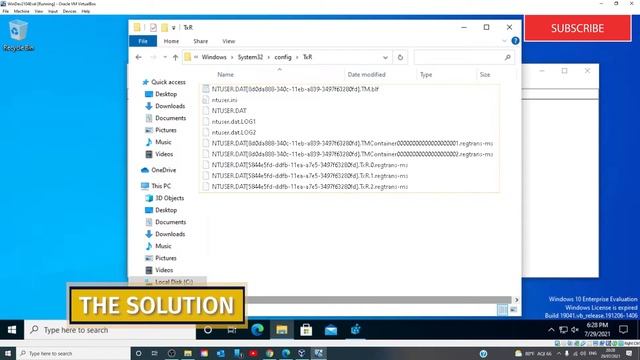The height and width of the screenshot is (360, 640).
Task: Expand the address bar history dropdown
Action: (385, 58)
